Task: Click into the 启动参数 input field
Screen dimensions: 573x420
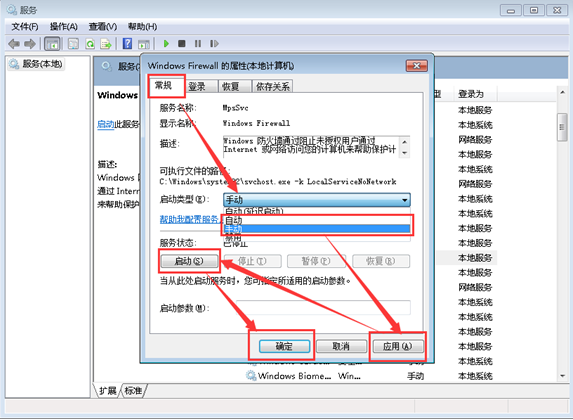Action: [323, 308]
